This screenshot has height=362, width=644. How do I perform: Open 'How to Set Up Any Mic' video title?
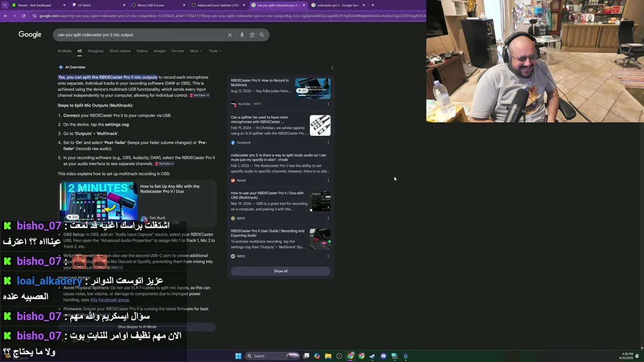point(170,189)
